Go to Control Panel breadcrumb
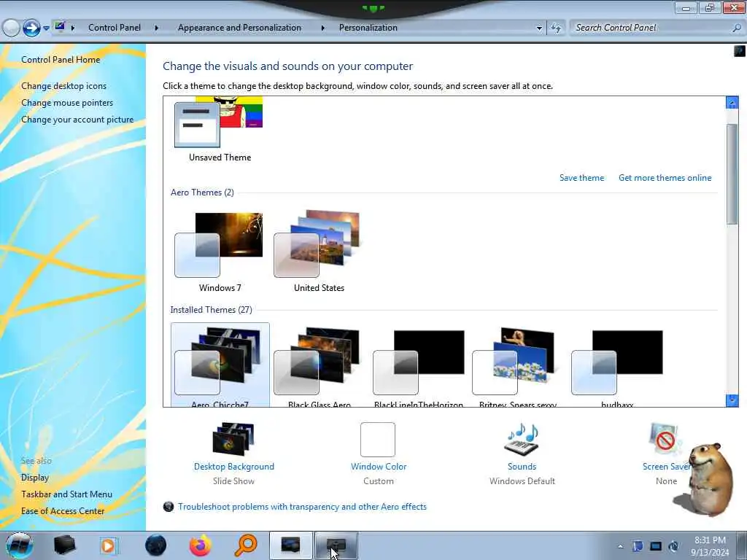Viewport: 747px width, 560px height. coord(115,28)
